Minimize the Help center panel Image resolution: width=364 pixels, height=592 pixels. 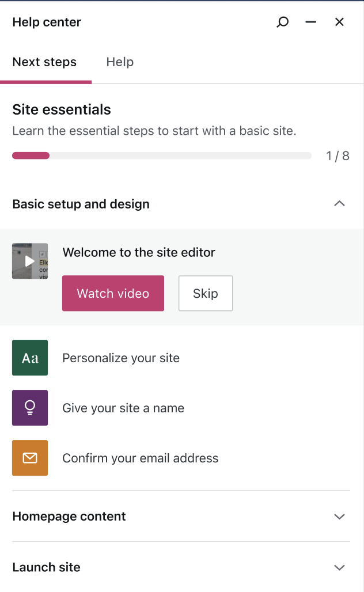click(x=311, y=22)
